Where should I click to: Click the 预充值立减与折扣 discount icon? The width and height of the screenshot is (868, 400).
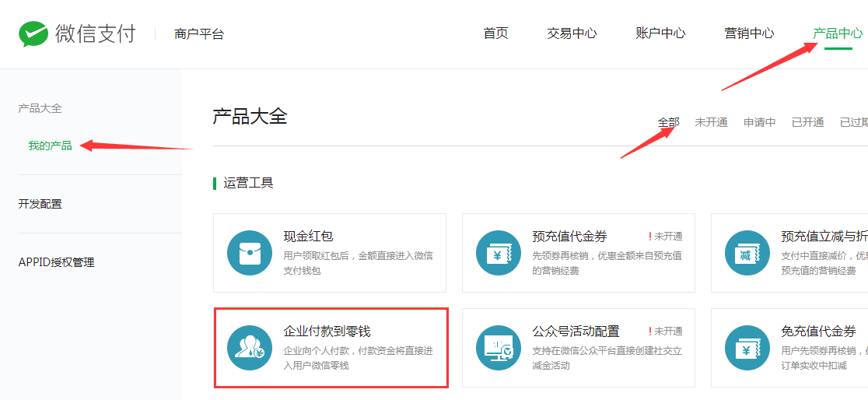tap(747, 253)
